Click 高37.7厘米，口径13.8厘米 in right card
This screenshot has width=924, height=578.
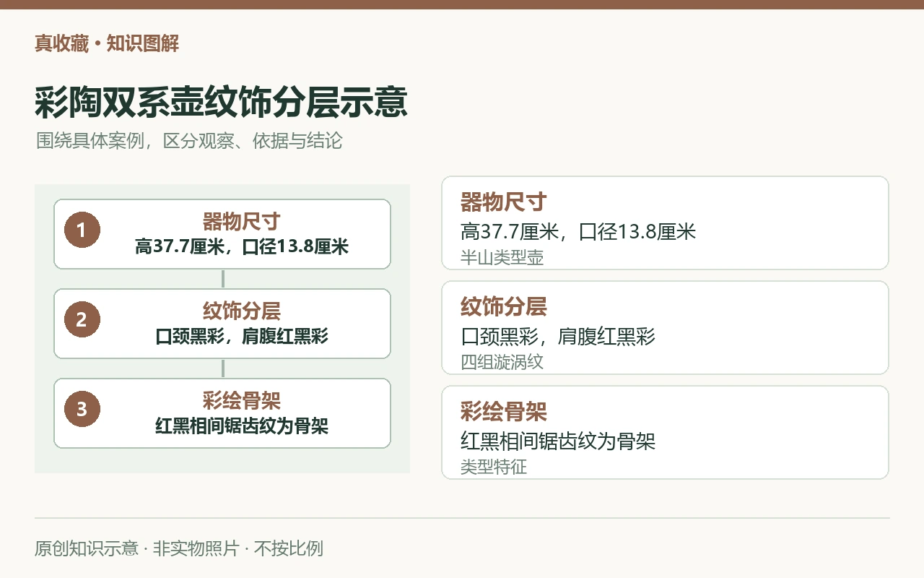click(578, 232)
